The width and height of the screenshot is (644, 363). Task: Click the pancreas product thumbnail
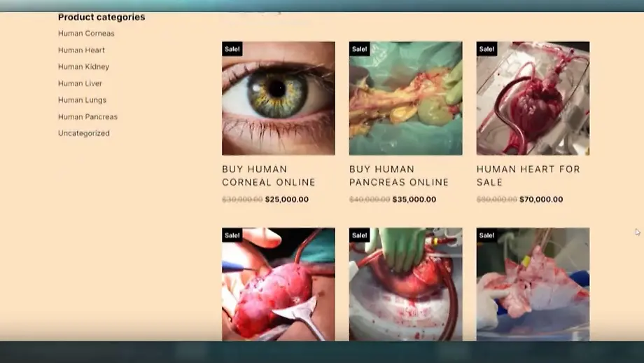point(406,98)
